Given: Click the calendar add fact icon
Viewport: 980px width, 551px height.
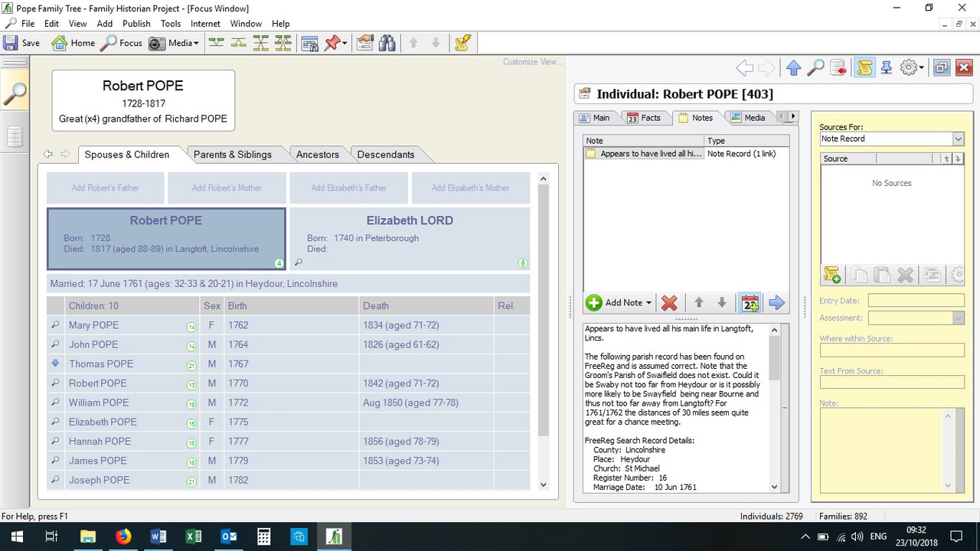Looking at the screenshot, I should click(x=750, y=302).
